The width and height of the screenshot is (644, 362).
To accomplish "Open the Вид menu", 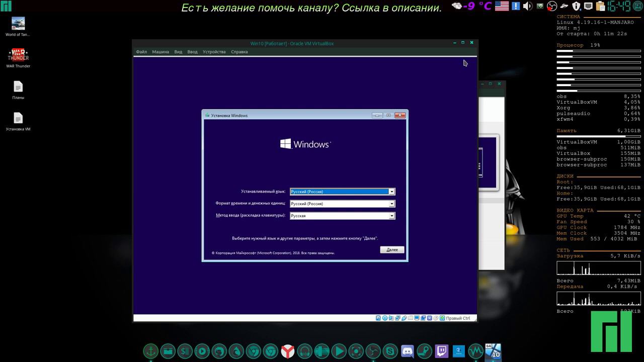I will [178, 52].
